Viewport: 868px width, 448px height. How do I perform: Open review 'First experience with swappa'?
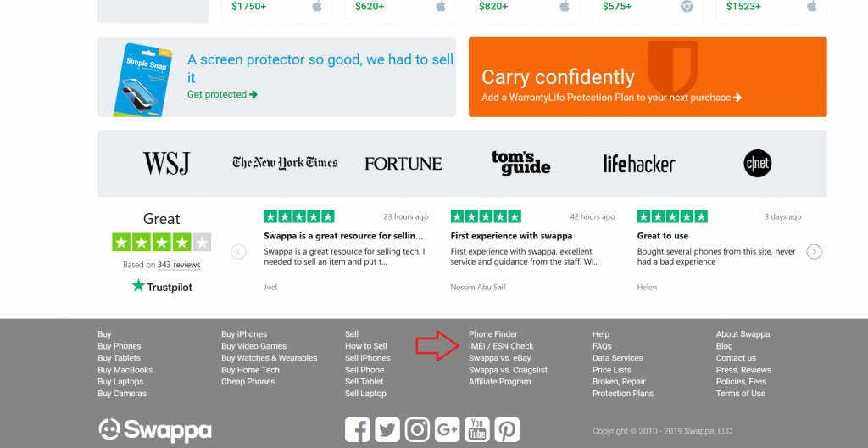[x=511, y=236]
